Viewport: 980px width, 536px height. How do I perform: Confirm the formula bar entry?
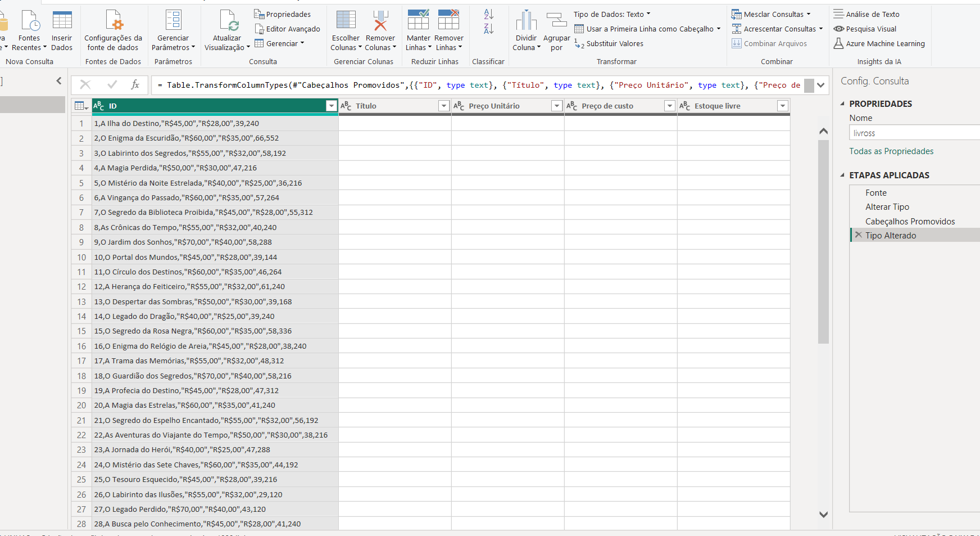click(x=112, y=84)
